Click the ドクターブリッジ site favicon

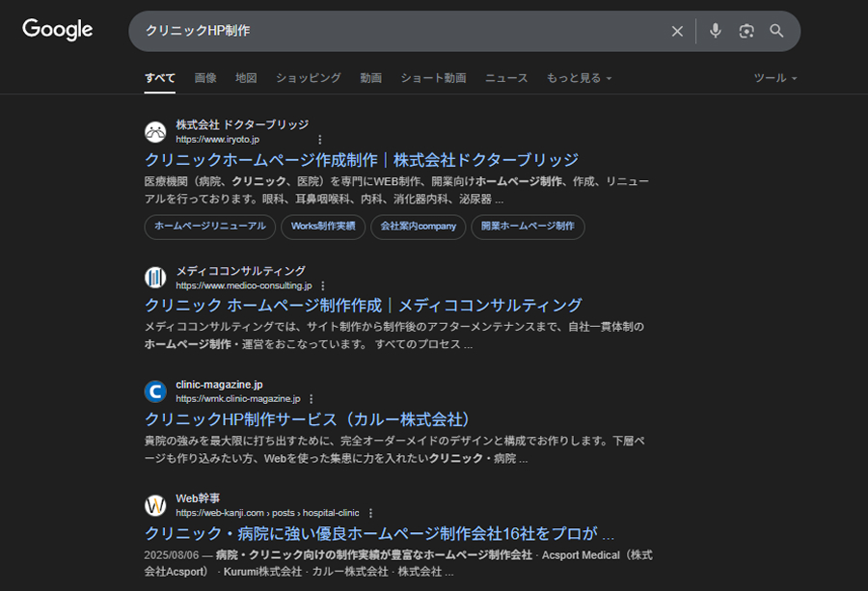154,131
